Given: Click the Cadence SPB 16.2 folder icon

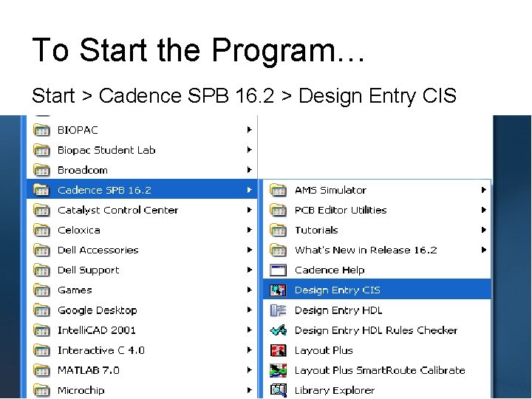Looking at the screenshot, I should [x=41, y=190].
